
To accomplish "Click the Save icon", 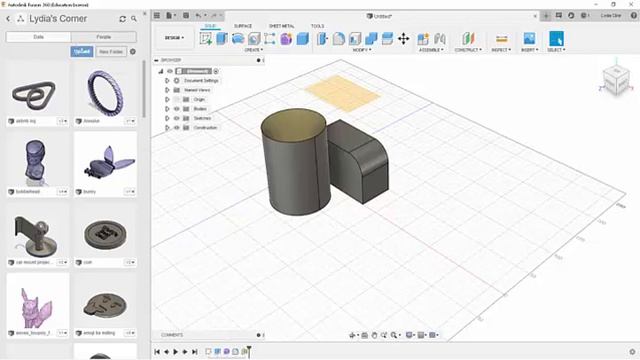I will 186,16.
